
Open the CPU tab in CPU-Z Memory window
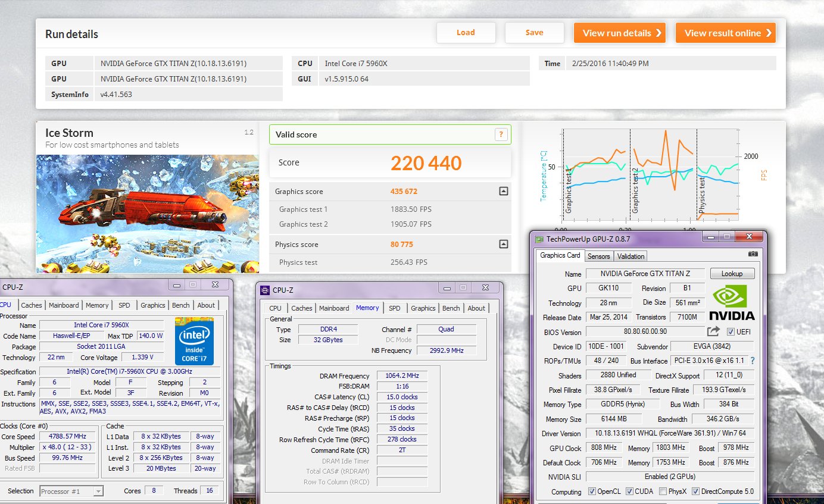(275, 308)
